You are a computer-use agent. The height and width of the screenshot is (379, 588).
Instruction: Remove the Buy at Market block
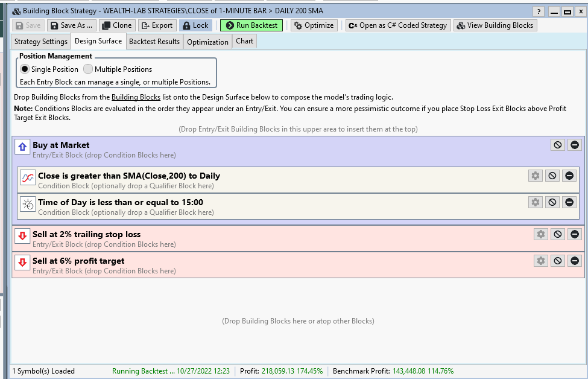pyautogui.click(x=574, y=145)
